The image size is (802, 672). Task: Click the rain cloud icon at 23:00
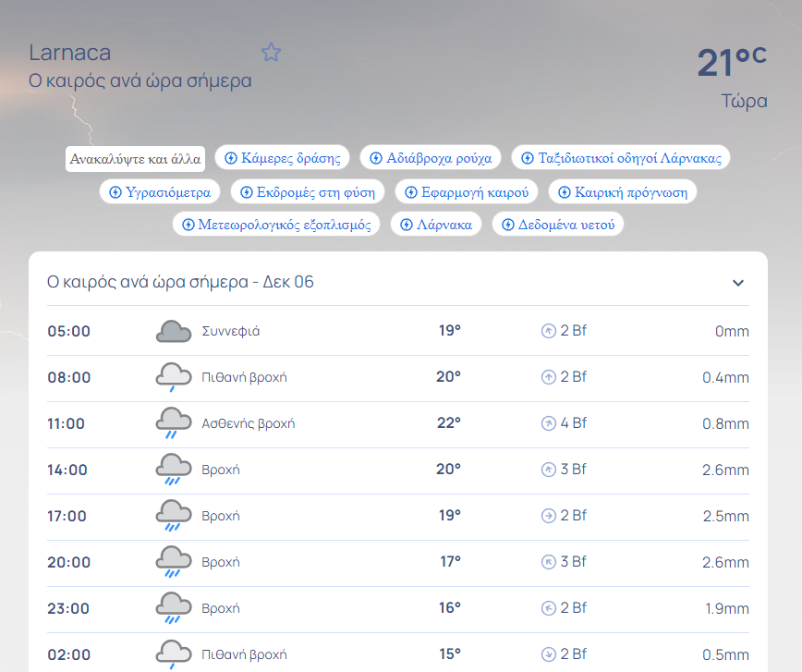174,608
